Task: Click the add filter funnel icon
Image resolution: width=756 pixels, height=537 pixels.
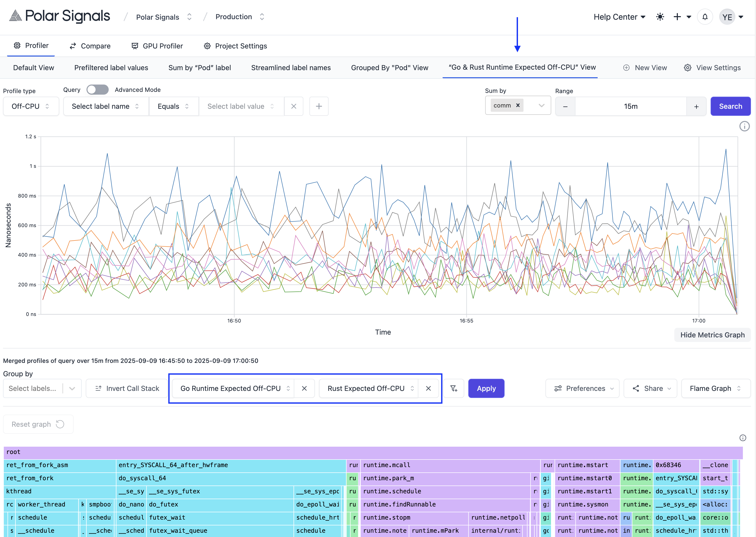Action: [x=454, y=389]
